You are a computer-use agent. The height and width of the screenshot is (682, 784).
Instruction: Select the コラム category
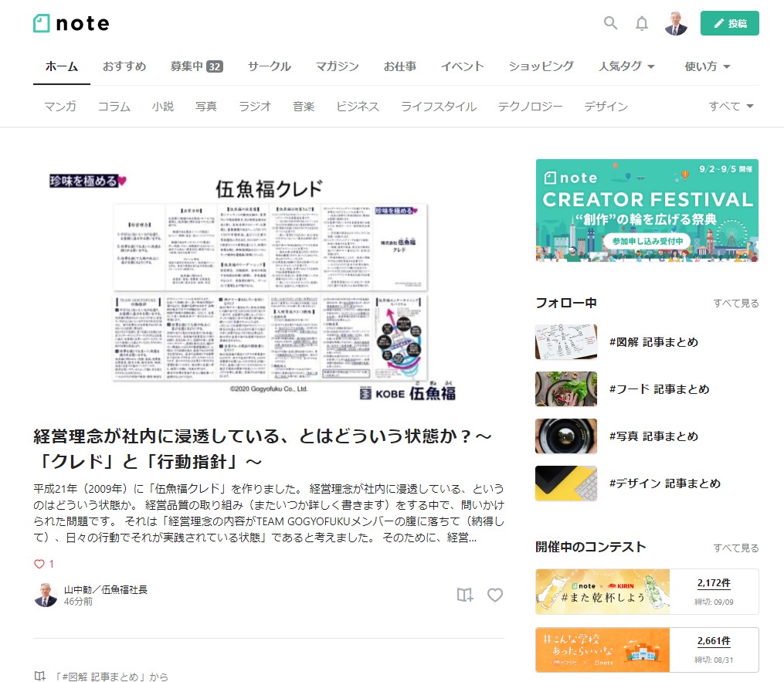coord(114,107)
